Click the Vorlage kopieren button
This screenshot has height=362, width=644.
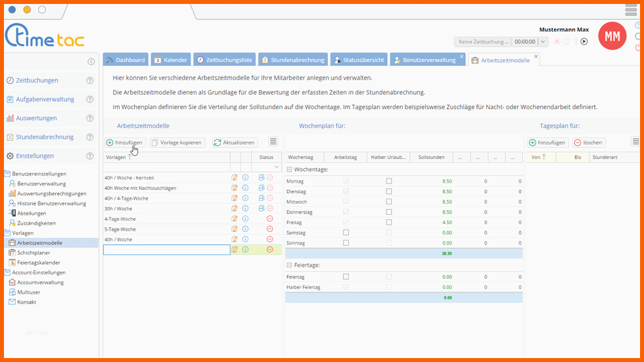pos(177,143)
